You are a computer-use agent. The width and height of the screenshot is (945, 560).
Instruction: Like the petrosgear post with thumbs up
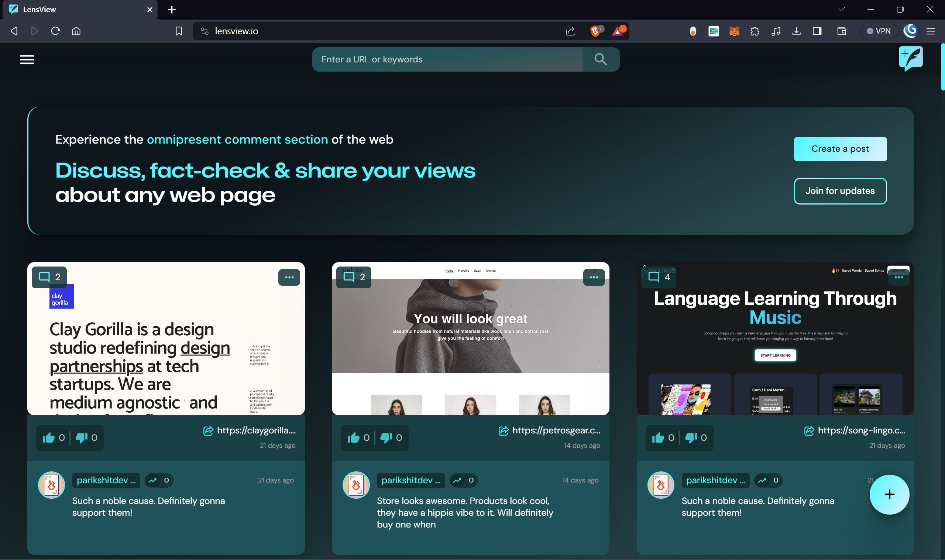point(354,438)
